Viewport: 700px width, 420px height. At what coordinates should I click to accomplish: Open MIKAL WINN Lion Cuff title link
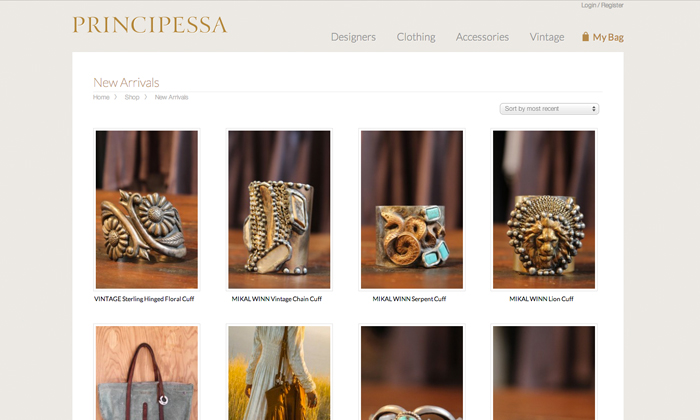tap(542, 299)
